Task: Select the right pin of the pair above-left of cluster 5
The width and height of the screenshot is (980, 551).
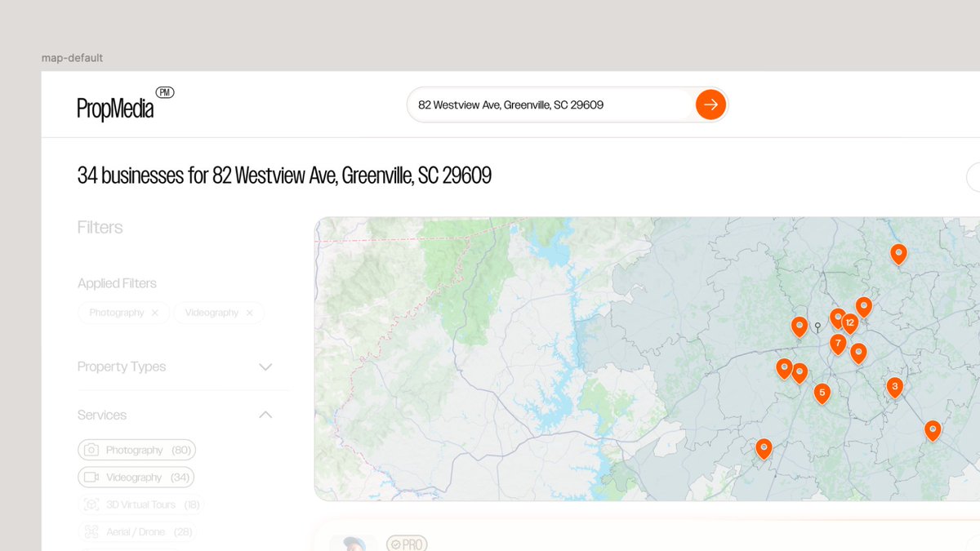Action: tap(800, 373)
